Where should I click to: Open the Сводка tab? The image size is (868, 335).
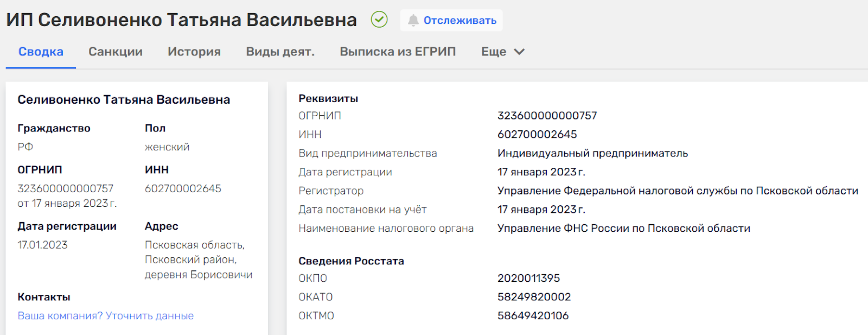41,52
